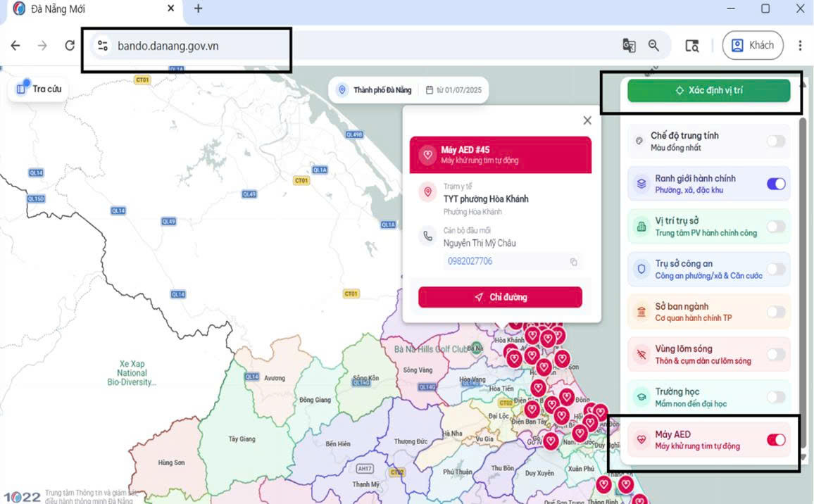Click the TYT phường Hòa Khánh station name

486,199
